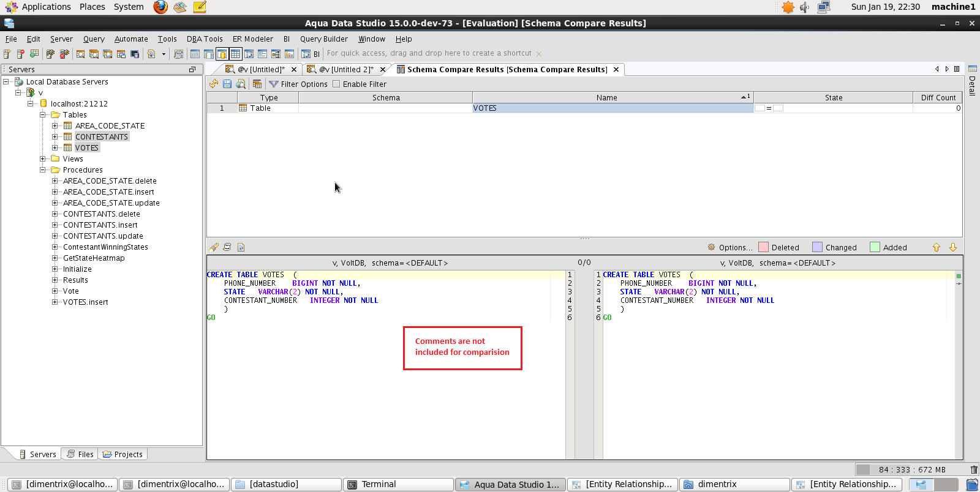Expand the CONTESTANTS table node
980x492 pixels.
click(x=55, y=136)
